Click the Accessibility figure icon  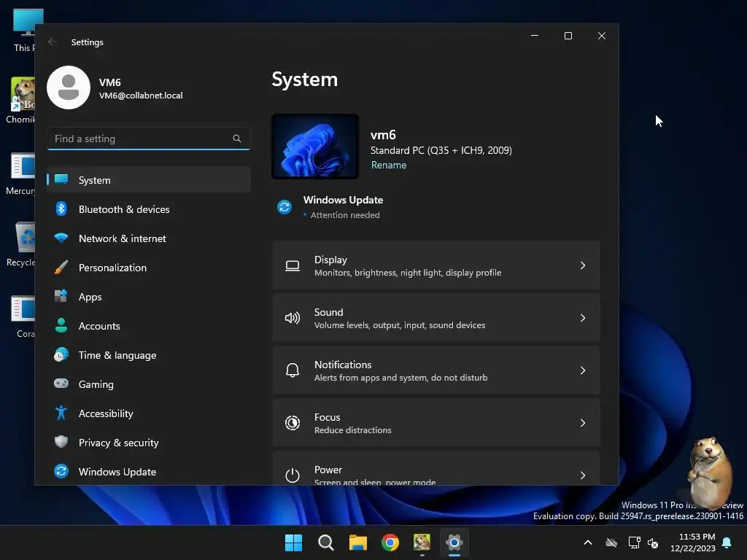[x=61, y=413]
